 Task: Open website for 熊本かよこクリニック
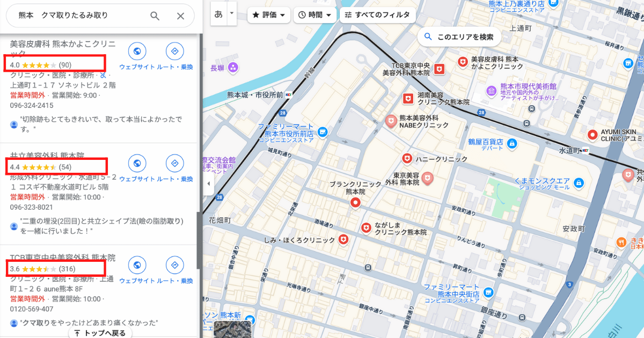pos(137,52)
